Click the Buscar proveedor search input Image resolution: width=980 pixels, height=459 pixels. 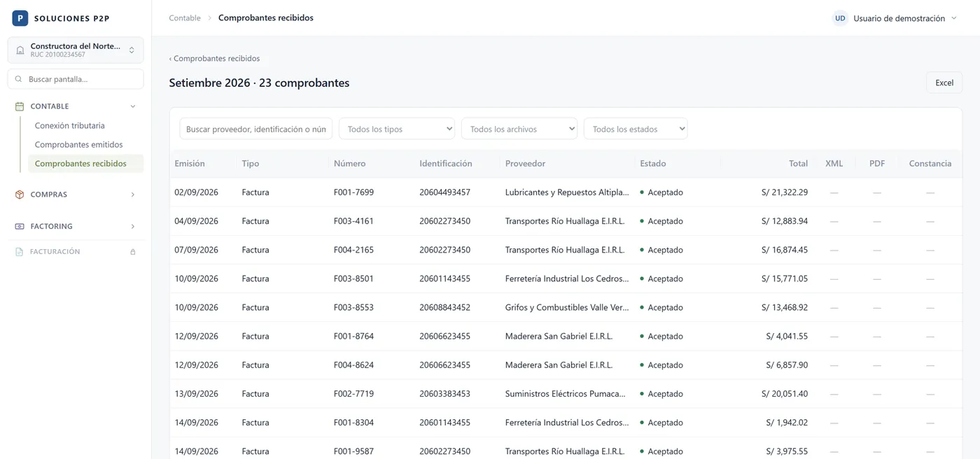coord(256,129)
